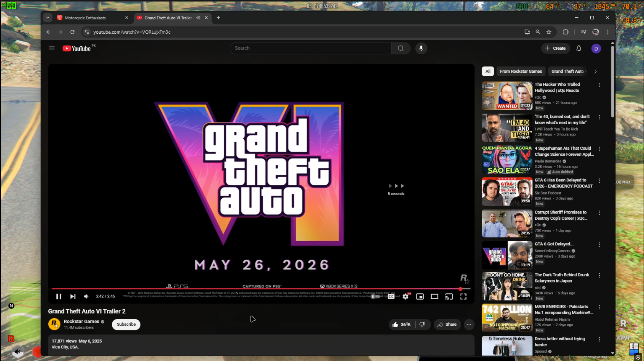Screen dimensions: 644x361
Task: Open options for The Hacker Who Trolled video
Action: pyautogui.click(x=599, y=85)
